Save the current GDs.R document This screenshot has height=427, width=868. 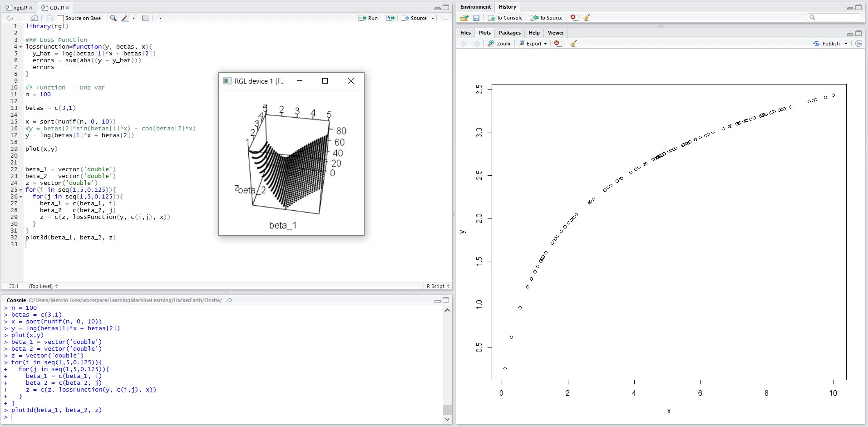pos(49,18)
